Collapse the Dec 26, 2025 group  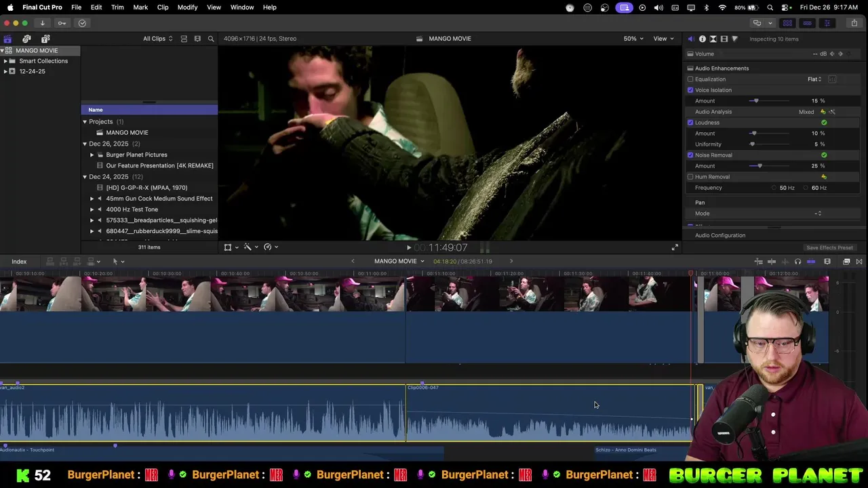(x=85, y=144)
